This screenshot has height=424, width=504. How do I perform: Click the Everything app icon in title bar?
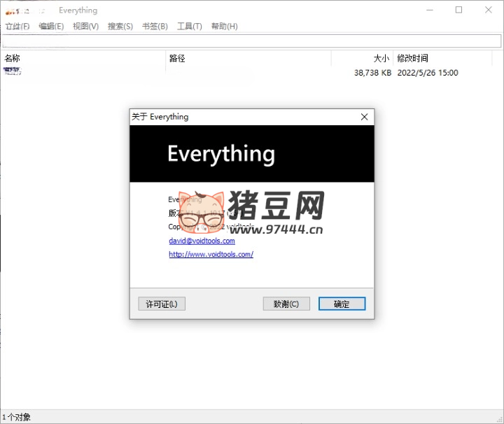pyautogui.click(x=10, y=12)
